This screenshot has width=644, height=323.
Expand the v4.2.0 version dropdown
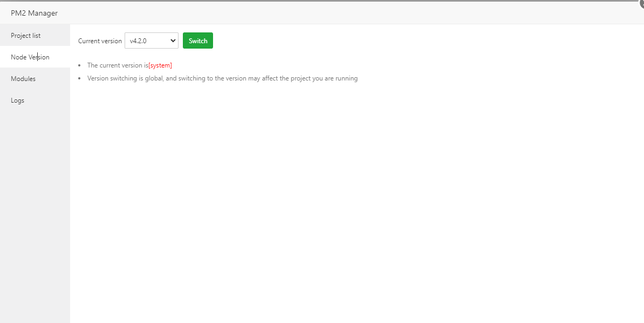[x=152, y=41]
